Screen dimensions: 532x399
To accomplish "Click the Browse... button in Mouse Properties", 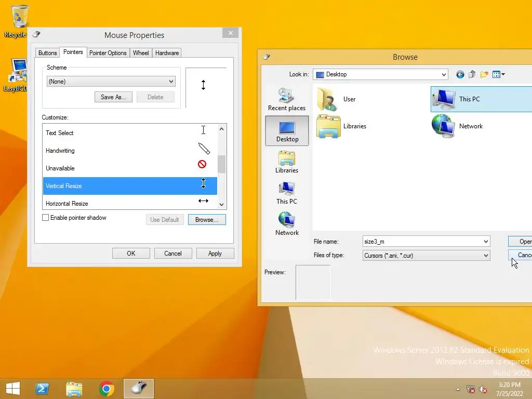I will click(207, 220).
